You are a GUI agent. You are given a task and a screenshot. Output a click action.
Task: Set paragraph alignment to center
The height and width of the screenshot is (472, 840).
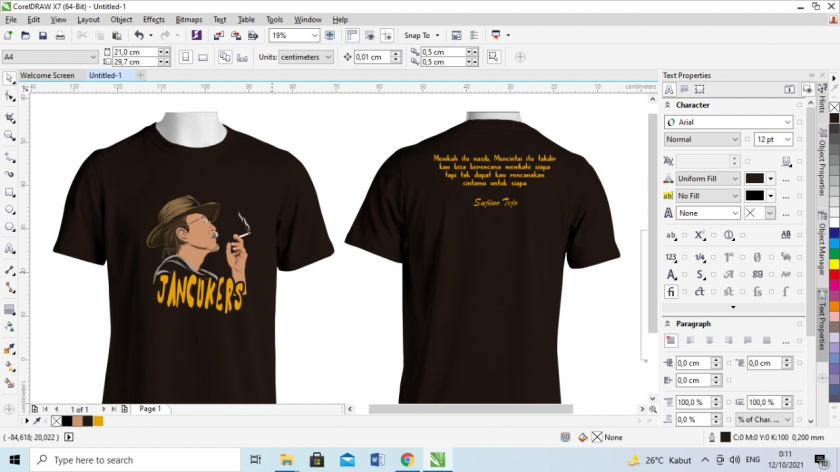point(709,340)
